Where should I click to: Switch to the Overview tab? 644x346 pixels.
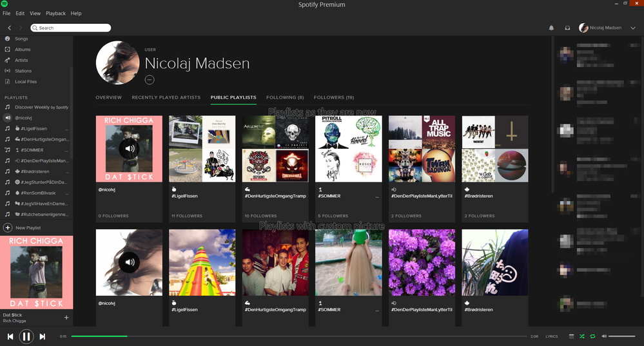point(109,97)
